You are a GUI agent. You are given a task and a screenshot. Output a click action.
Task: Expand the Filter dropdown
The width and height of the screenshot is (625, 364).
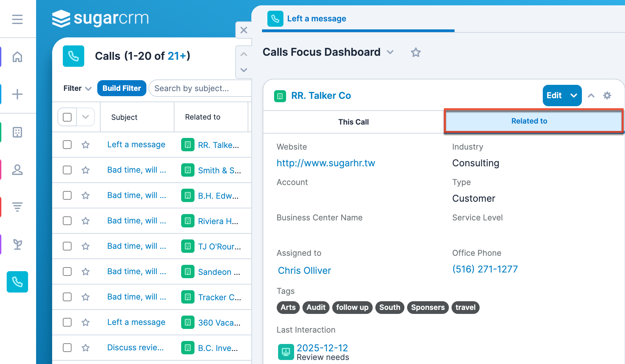tap(77, 88)
